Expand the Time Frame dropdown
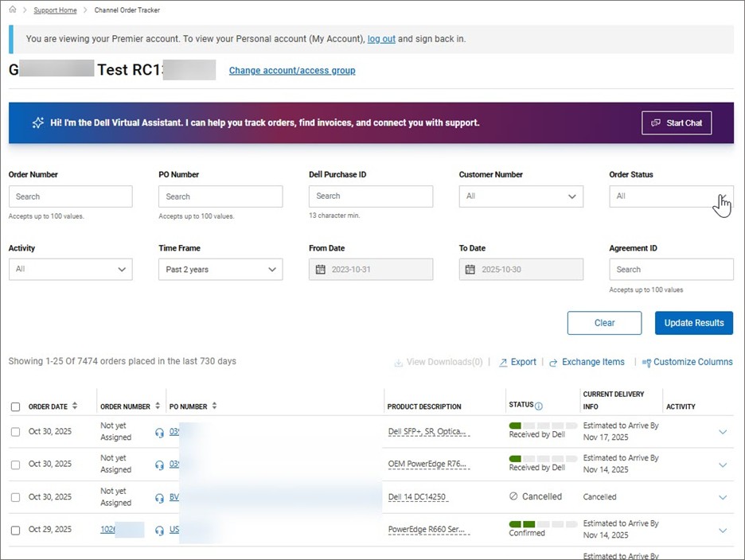 click(220, 270)
